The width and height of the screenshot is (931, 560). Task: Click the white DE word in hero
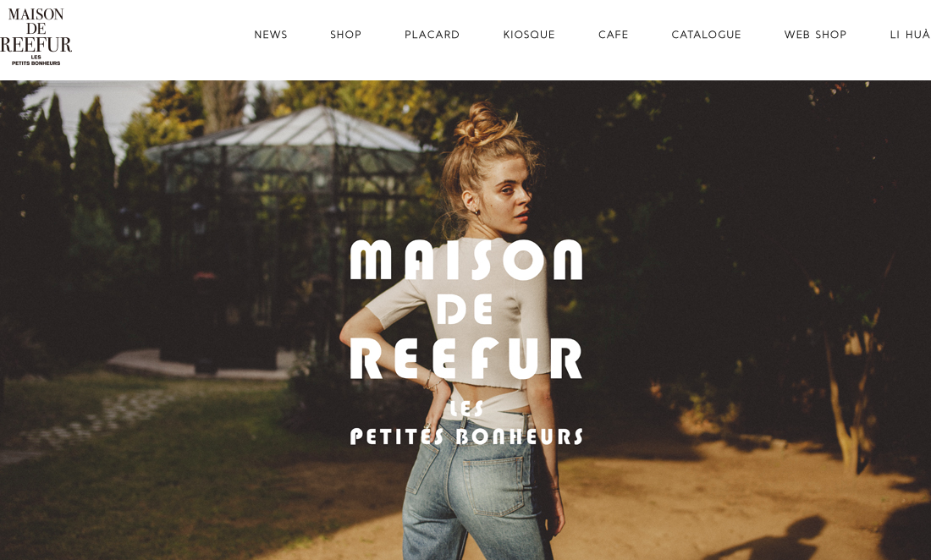pos(465,310)
